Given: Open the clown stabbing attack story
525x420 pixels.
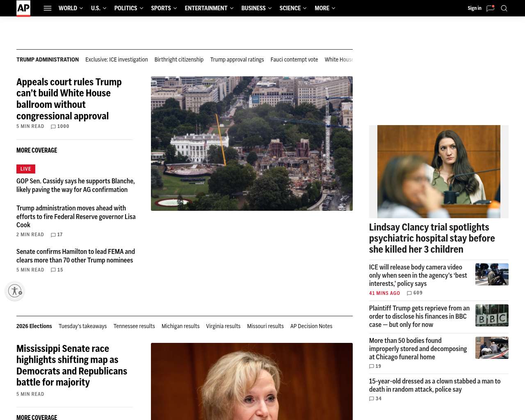Looking at the screenshot, I should click(x=435, y=385).
